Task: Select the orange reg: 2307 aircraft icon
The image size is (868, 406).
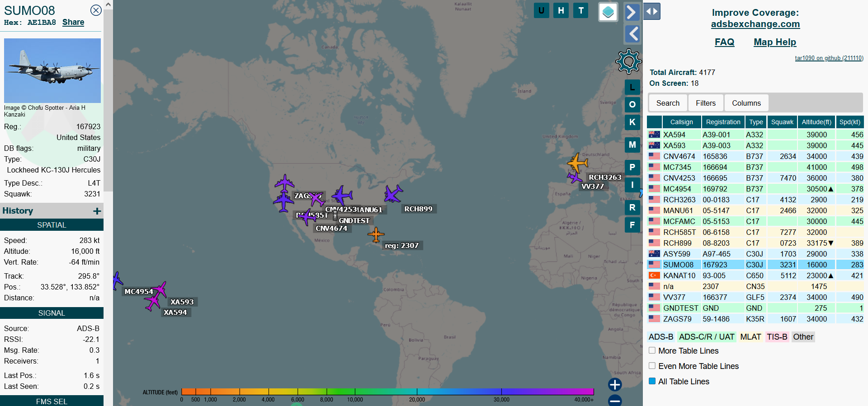Action: tap(376, 234)
